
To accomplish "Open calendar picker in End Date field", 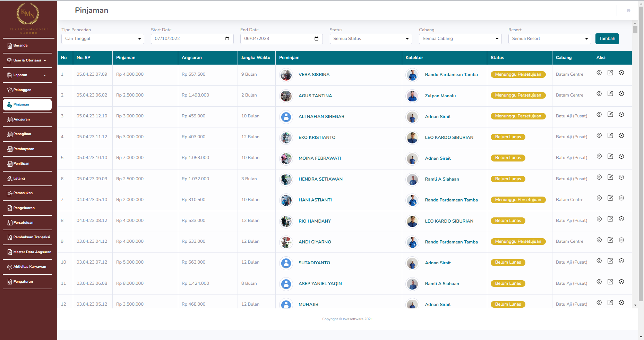I will [316, 39].
